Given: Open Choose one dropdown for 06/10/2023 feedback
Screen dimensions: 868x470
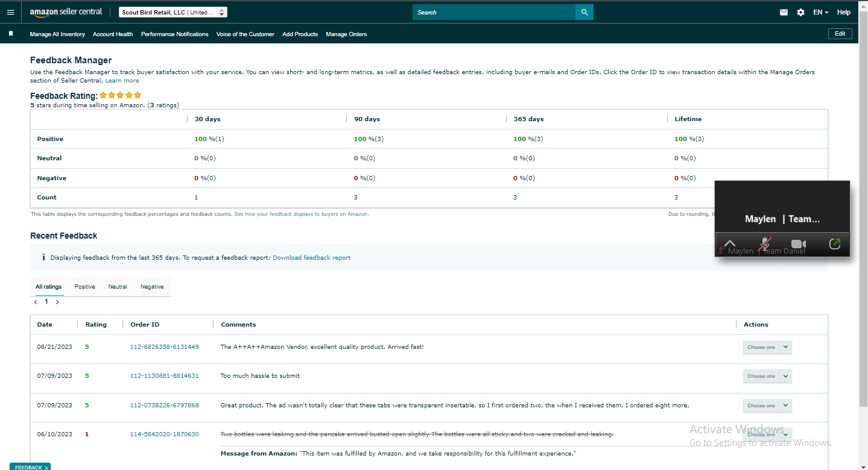Looking at the screenshot, I should coord(767,434).
